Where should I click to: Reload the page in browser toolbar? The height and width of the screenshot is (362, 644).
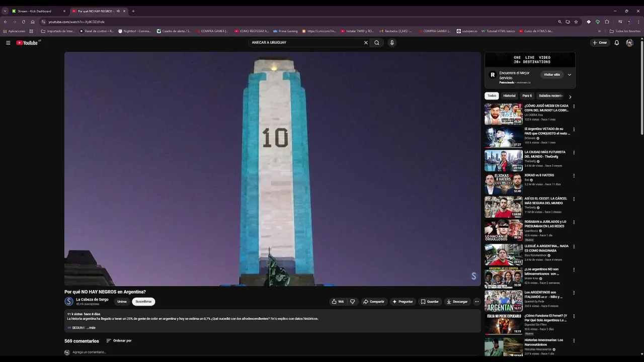(x=23, y=22)
